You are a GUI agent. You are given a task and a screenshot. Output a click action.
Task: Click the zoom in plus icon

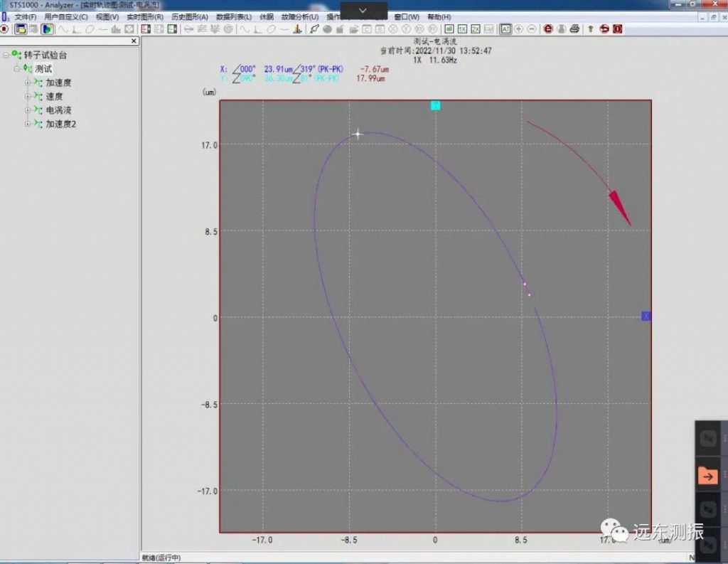pyautogui.click(x=518, y=29)
